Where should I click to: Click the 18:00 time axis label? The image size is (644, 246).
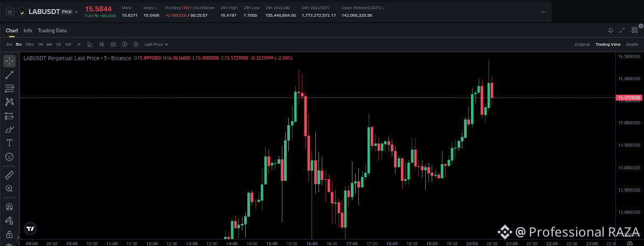click(x=392, y=243)
